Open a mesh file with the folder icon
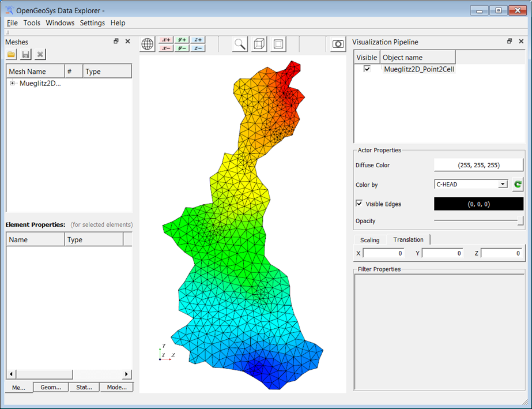Screen dimensions: 532x409 coord(12,54)
